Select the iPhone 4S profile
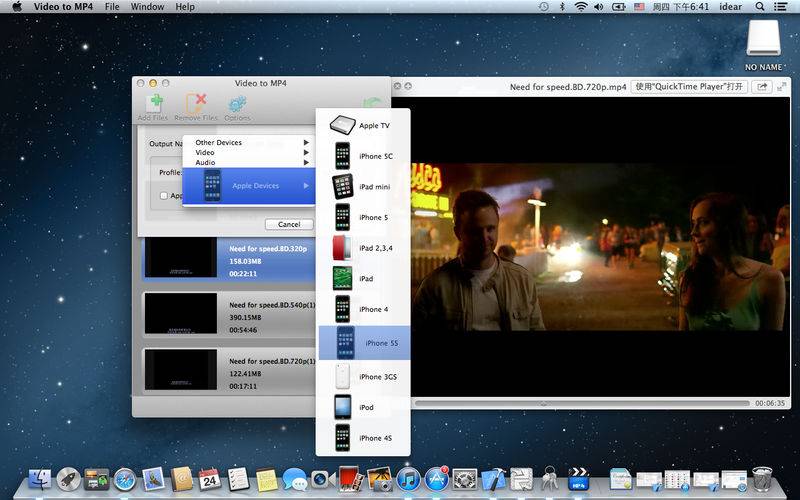 point(363,438)
